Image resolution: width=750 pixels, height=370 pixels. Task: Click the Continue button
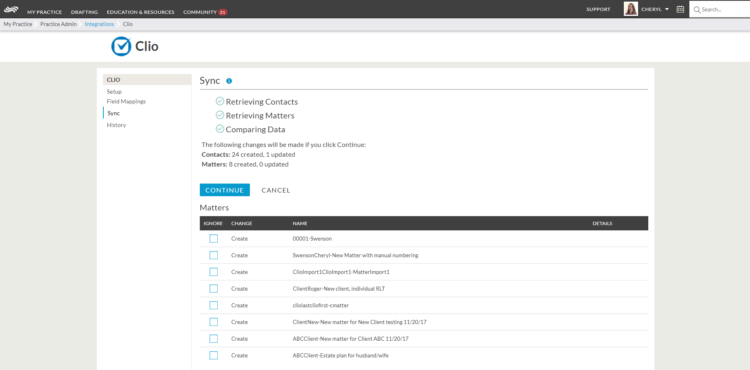point(225,190)
